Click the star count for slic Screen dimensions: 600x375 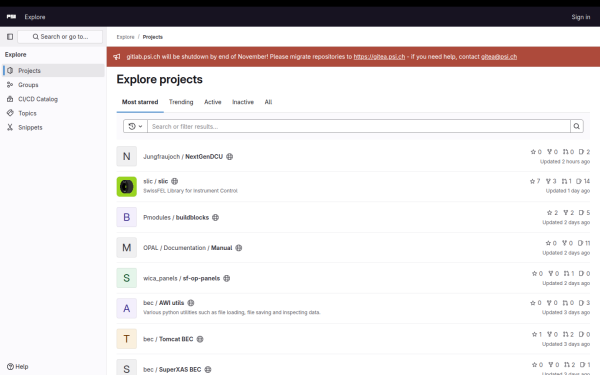pos(535,181)
